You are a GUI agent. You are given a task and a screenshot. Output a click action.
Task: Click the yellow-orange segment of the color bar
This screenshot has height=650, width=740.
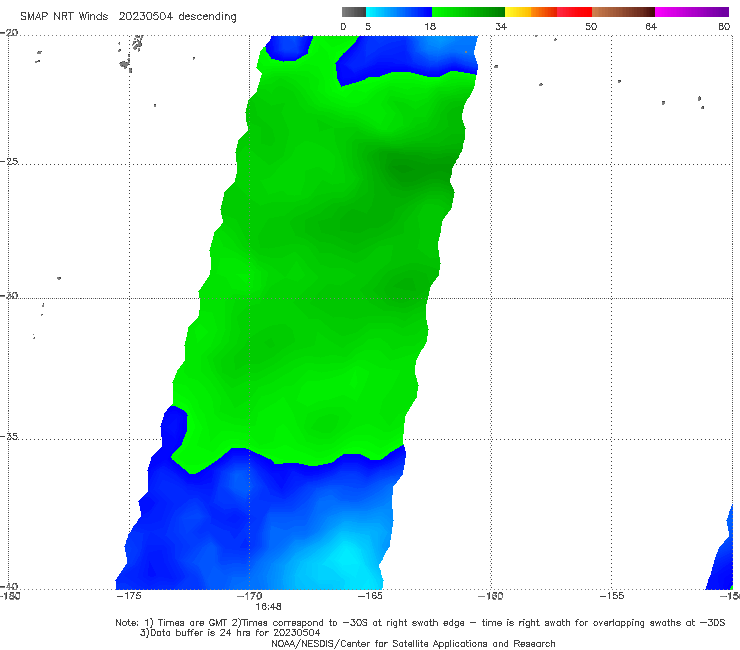click(x=530, y=12)
